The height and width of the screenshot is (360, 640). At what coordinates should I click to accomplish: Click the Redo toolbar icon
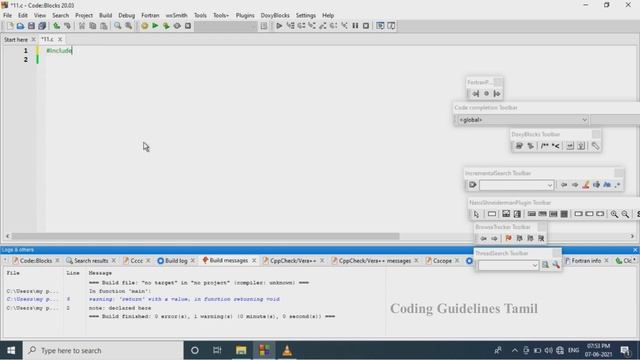(67, 26)
